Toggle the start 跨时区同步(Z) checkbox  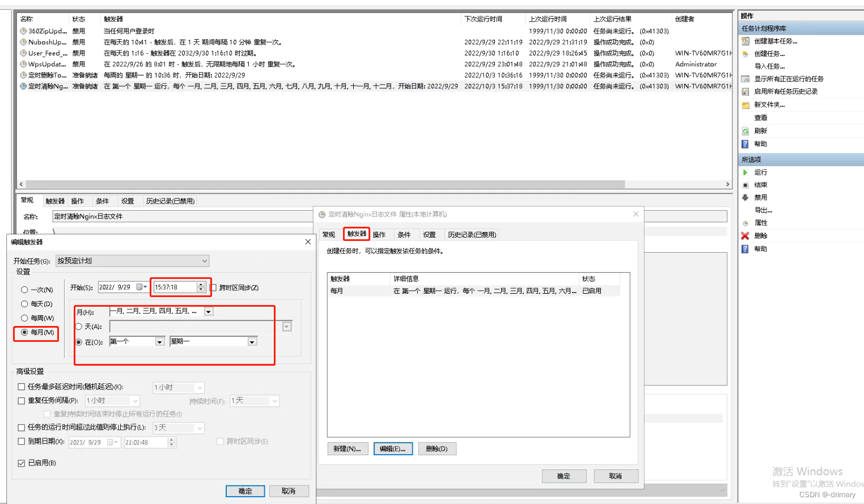(213, 287)
